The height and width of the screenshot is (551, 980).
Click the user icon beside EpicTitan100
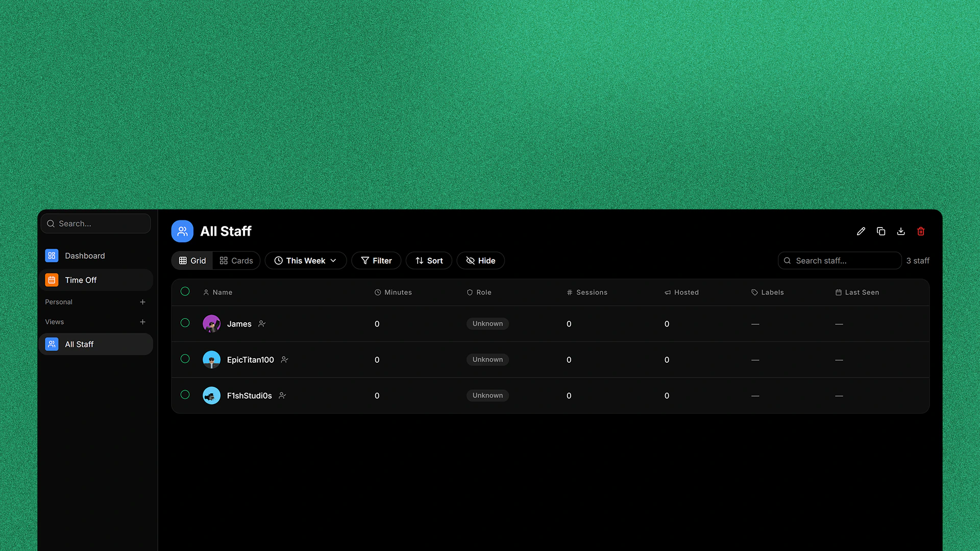(x=284, y=360)
